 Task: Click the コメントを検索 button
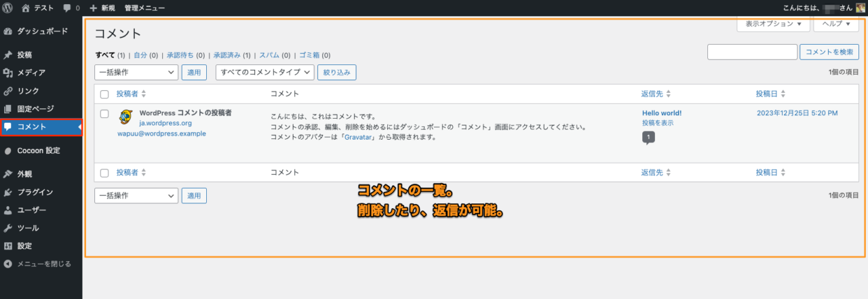coord(829,52)
